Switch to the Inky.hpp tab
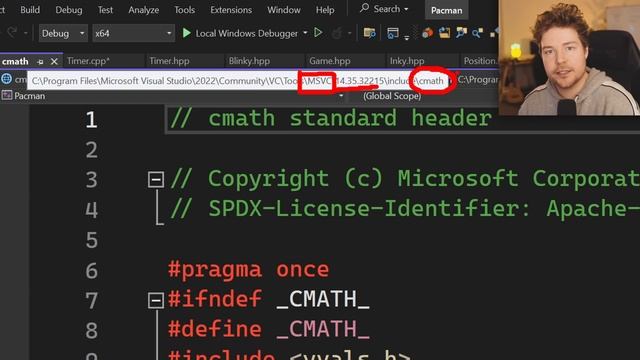640x360 pixels. tap(407, 61)
